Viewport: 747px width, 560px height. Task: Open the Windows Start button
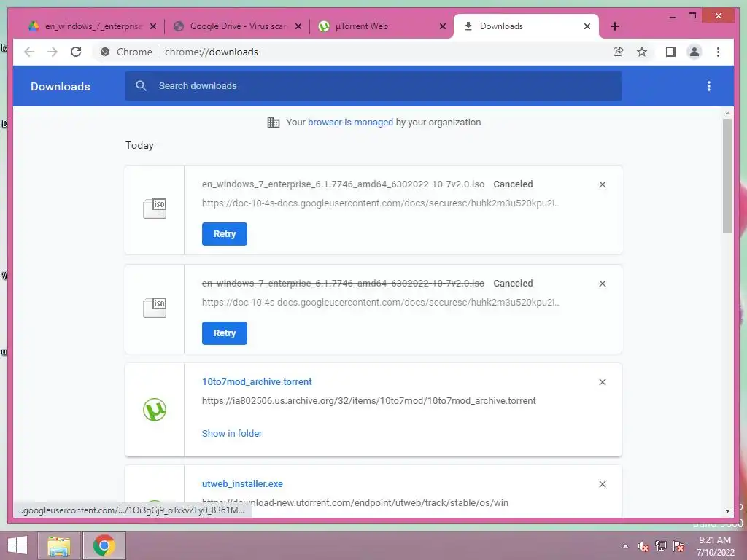point(18,545)
